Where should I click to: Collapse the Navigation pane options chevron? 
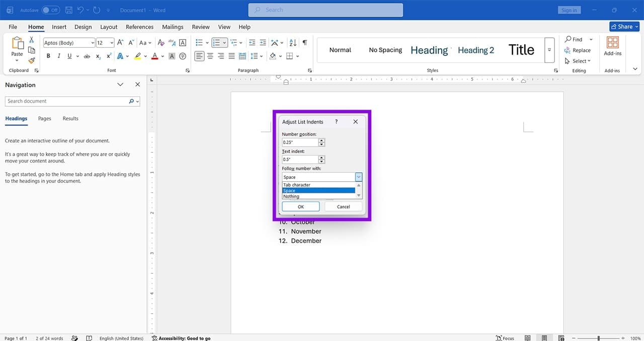[120, 85]
